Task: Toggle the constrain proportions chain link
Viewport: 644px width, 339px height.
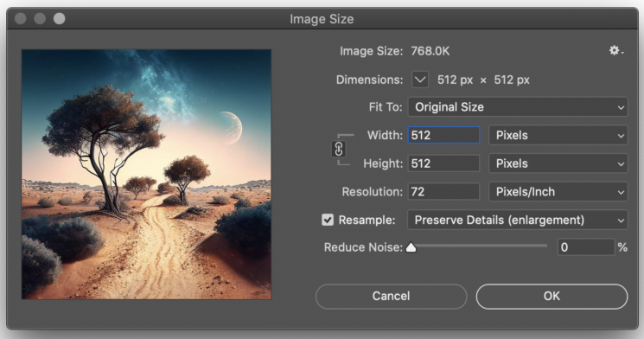Action: tap(339, 149)
